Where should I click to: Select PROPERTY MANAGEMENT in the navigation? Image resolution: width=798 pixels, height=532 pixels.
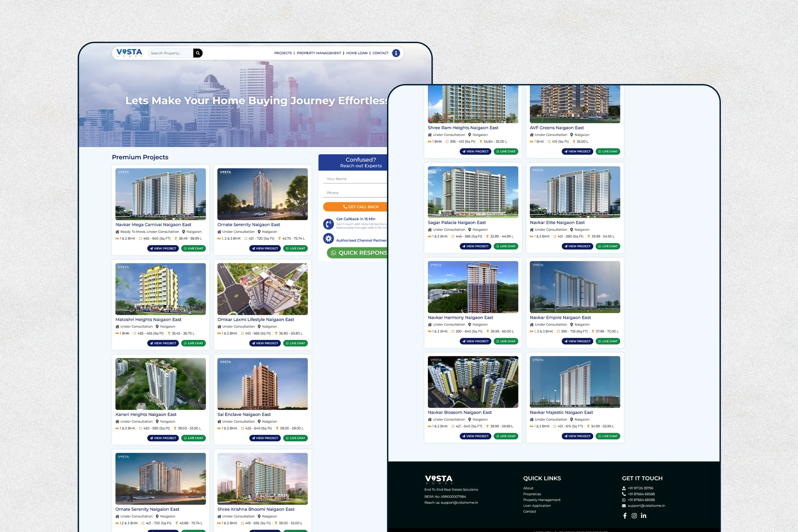pos(319,53)
